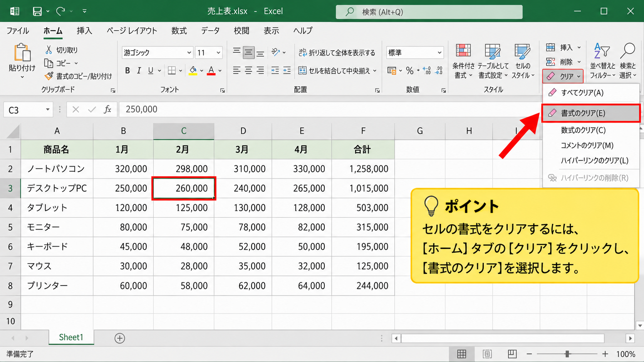Open the number format dropdown (標準)
The image size is (644, 362).
coord(439,53)
